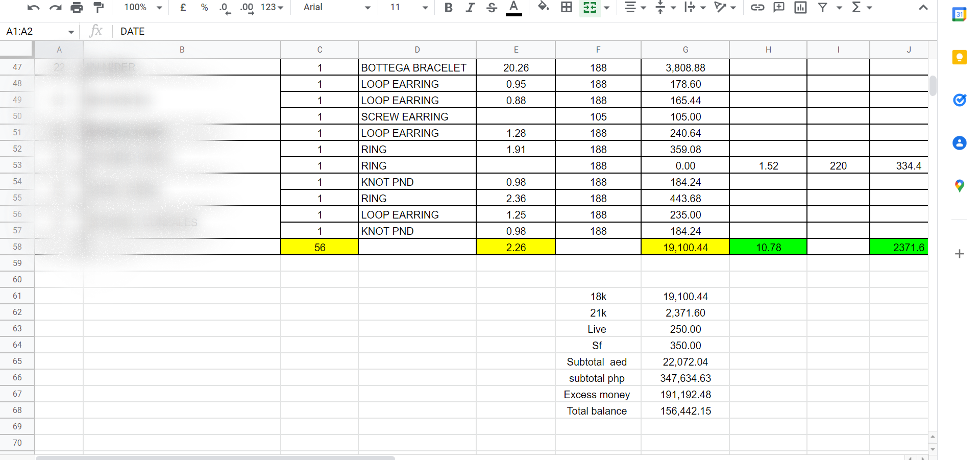Format as percent
This screenshot has width=980, height=460.
(x=204, y=7)
